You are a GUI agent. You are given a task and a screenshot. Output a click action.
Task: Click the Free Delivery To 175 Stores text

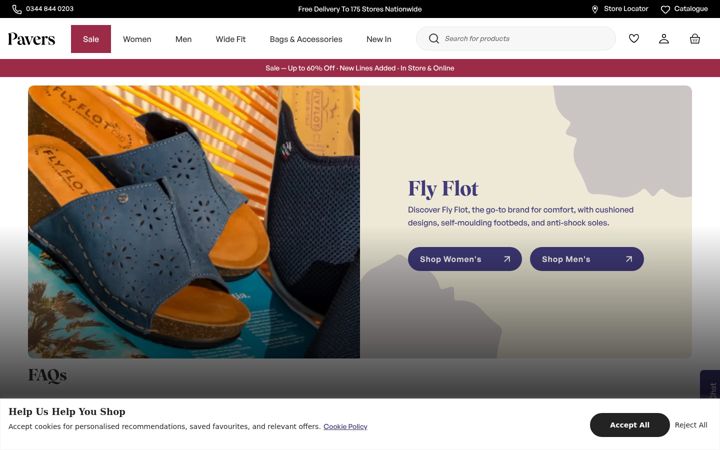tap(360, 9)
